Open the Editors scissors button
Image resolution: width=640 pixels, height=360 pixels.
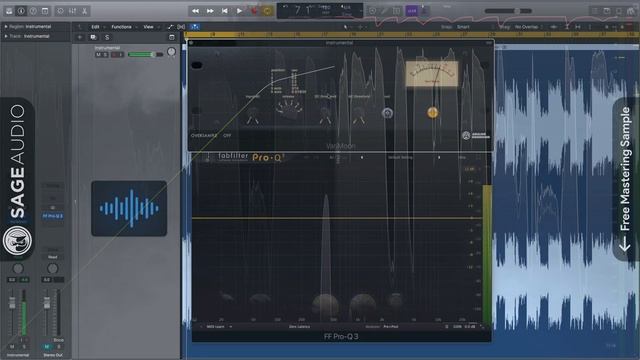click(84, 11)
